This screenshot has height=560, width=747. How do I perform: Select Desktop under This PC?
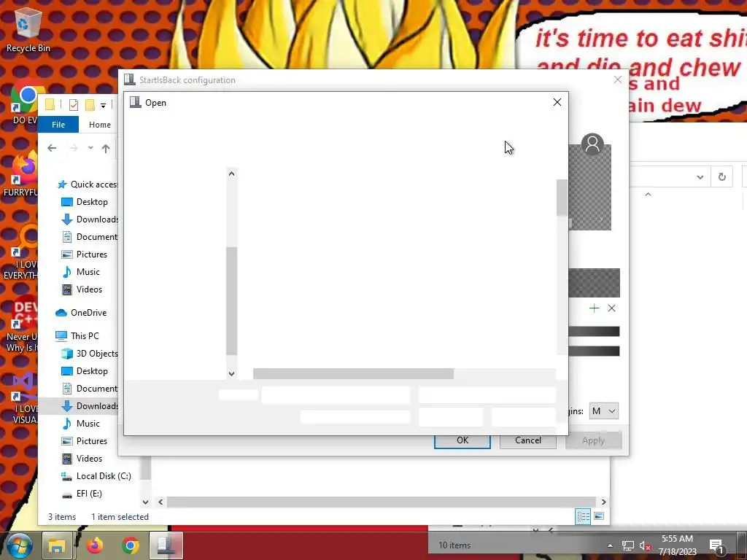[85, 371]
